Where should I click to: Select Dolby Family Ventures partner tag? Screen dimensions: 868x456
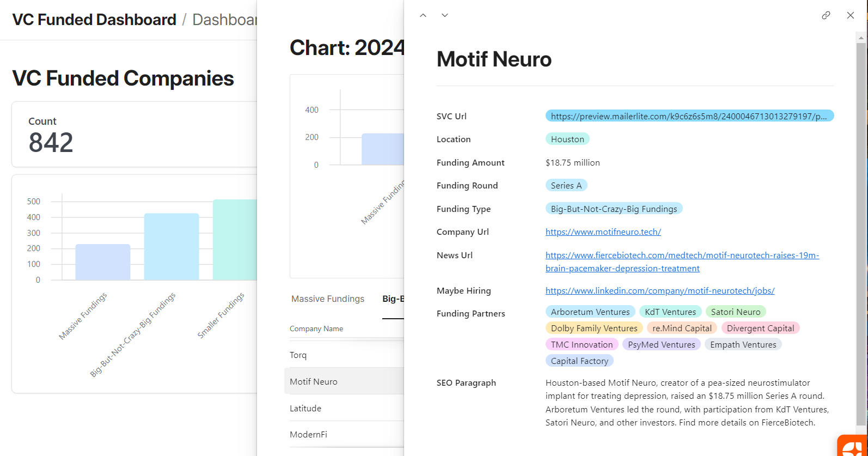[x=594, y=329]
